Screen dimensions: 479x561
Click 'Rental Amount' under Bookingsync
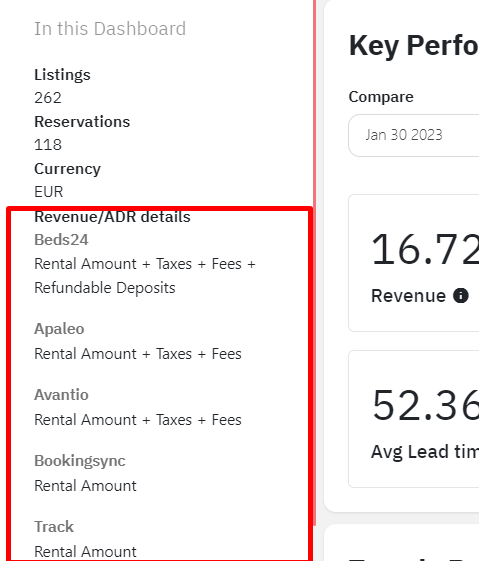point(85,486)
